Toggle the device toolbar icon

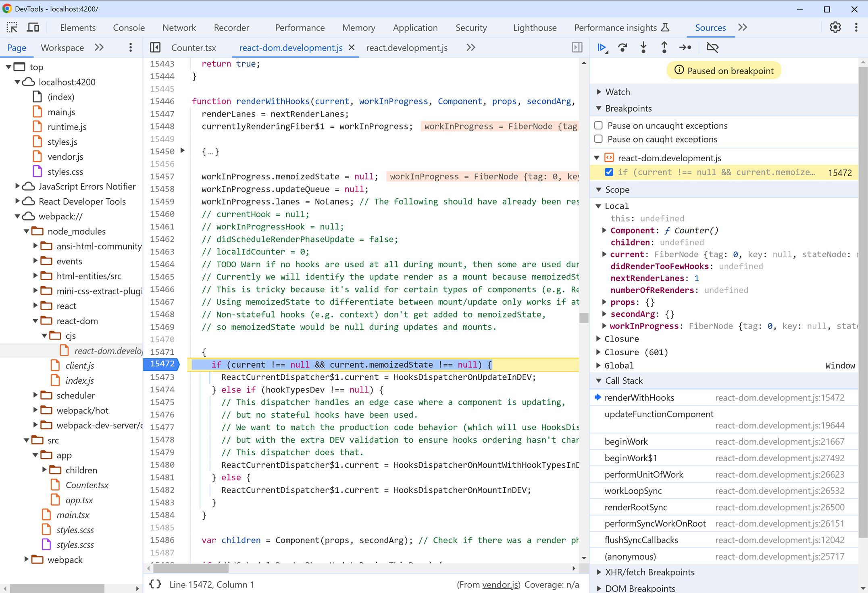(33, 27)
